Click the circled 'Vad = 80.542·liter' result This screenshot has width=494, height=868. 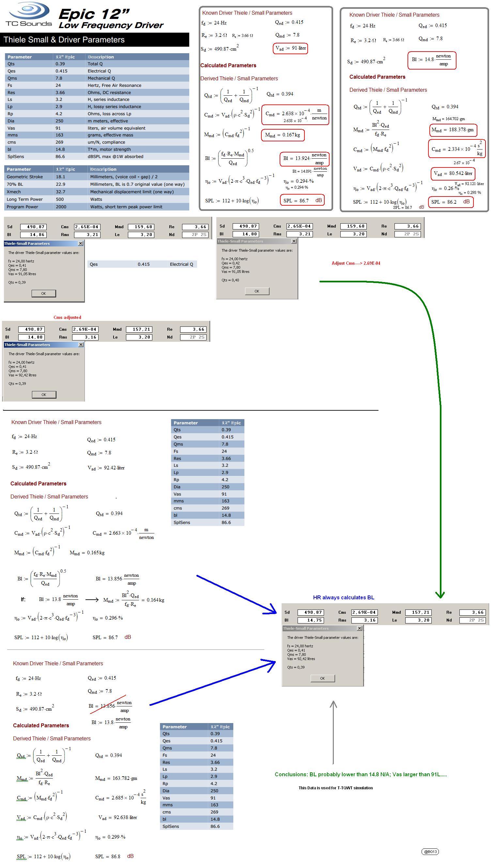click(453, 173)
